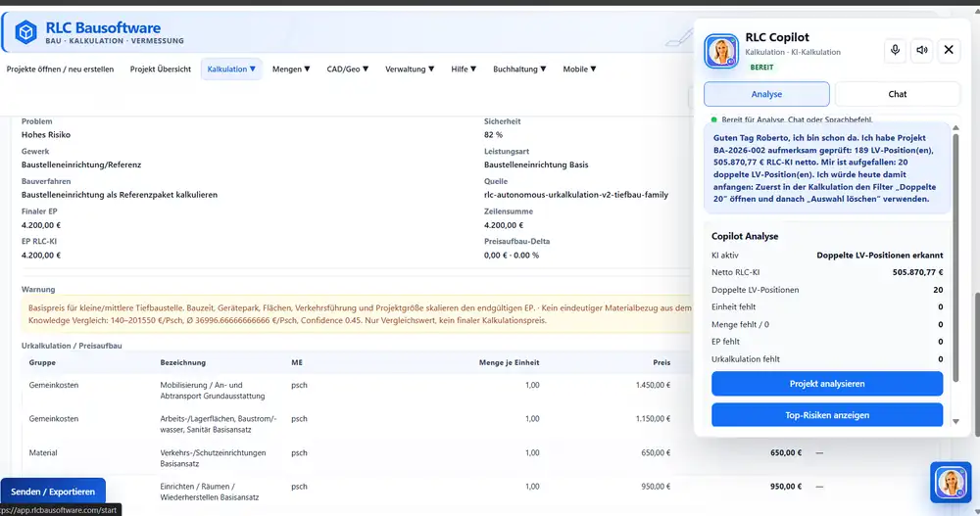Image resolution: width=980 pixels, height=516 pixels.
Task: Open the Kalkulation dropdown menu
Action: 231,70
